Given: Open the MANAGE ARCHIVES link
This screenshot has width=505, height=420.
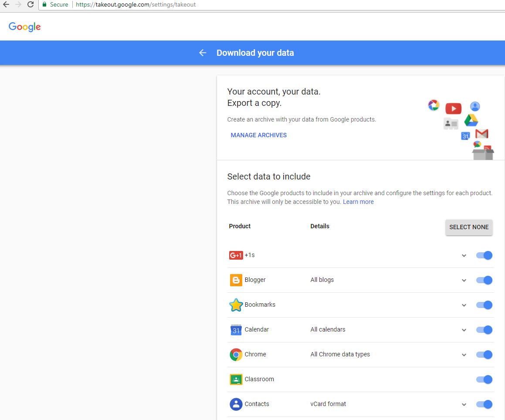Looking at the screenshot, I should (x=258, y=135).
